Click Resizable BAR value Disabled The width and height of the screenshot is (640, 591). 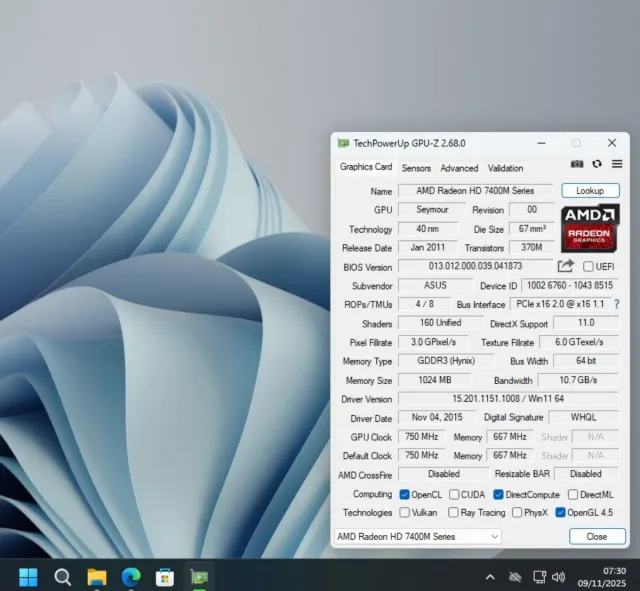tap(586, 474)
